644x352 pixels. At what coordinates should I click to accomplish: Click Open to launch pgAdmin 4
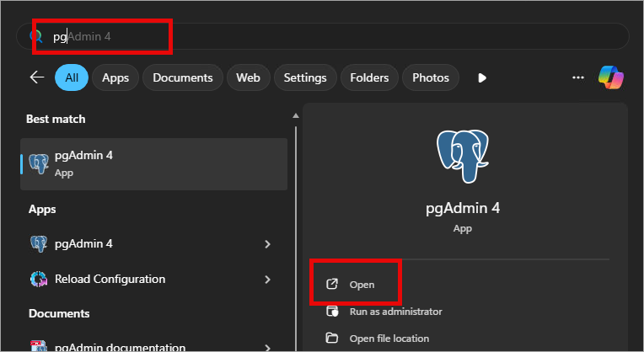(362, 285)
